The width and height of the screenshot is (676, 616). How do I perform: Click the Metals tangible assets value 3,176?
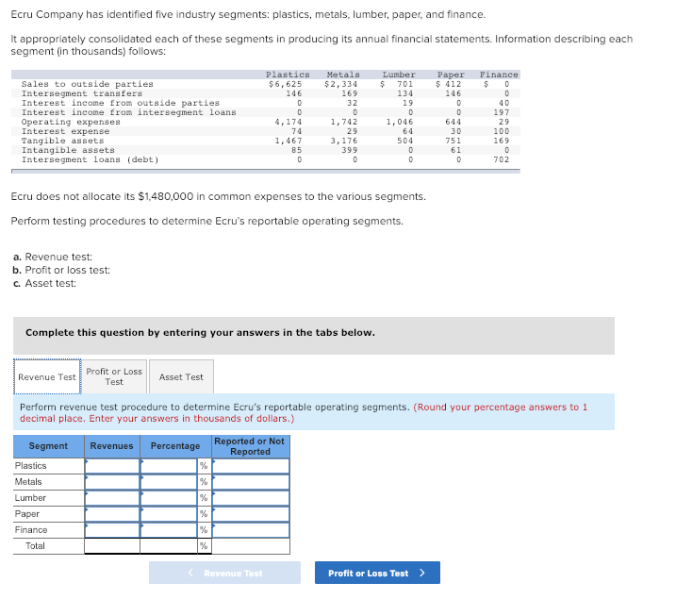[x=344, y=142]
